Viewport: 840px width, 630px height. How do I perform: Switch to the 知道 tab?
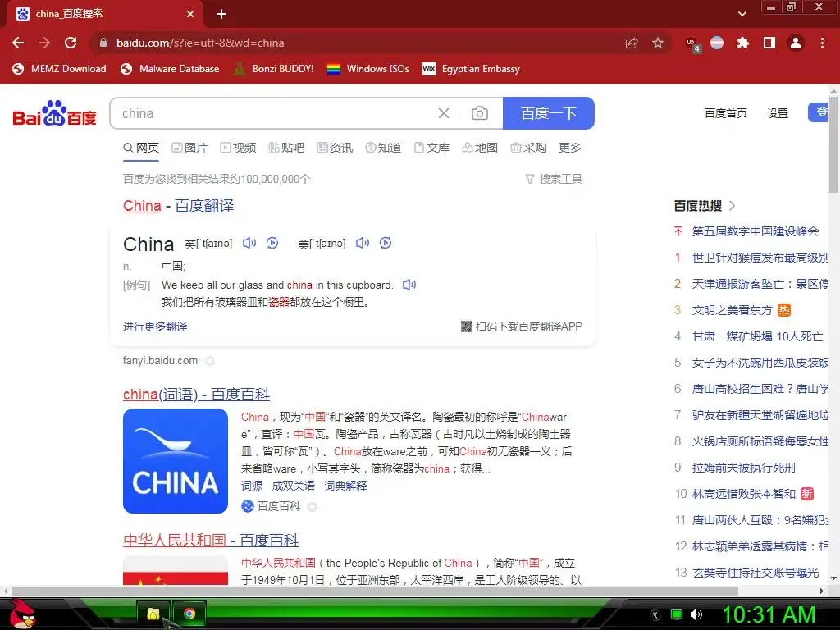pyautogui.click(x=383, y=148)
